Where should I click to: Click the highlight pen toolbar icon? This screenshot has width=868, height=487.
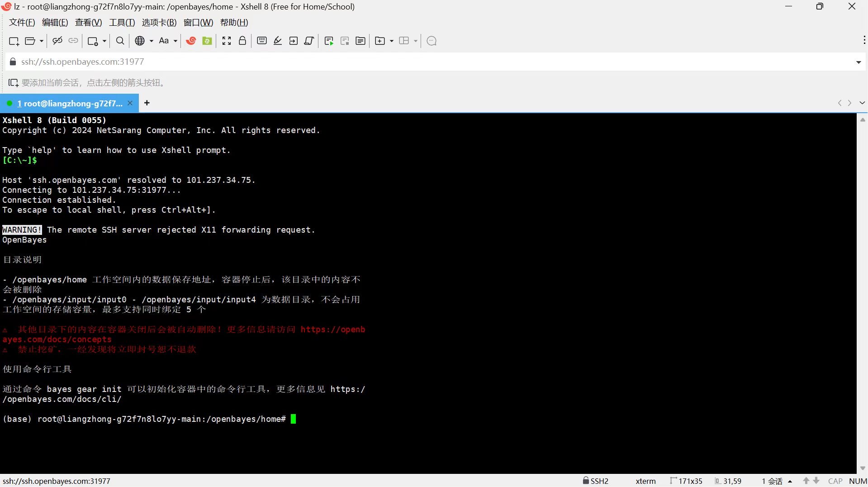pyautogui.click(x=278, y=41)
